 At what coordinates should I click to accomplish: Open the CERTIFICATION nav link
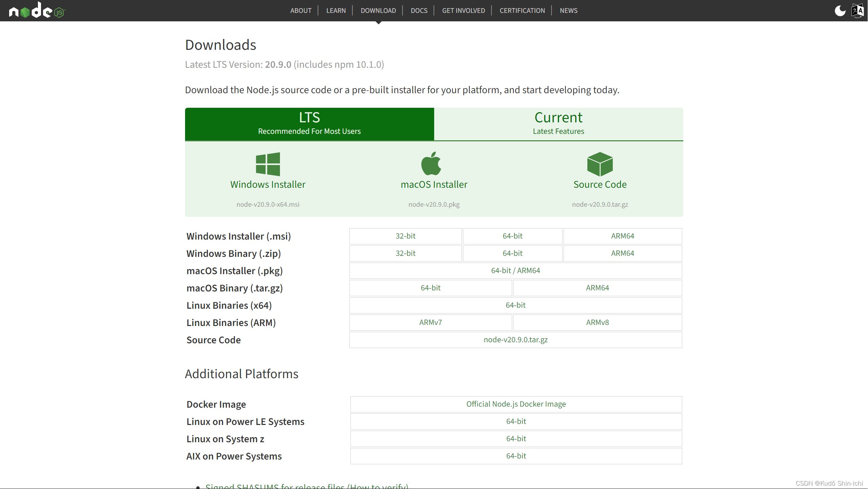pos(522,11)
